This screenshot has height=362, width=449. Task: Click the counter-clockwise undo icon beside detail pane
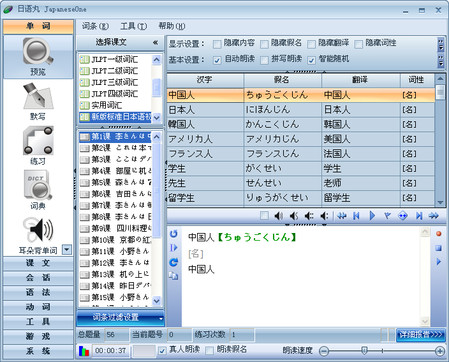(x=174, y=234)
